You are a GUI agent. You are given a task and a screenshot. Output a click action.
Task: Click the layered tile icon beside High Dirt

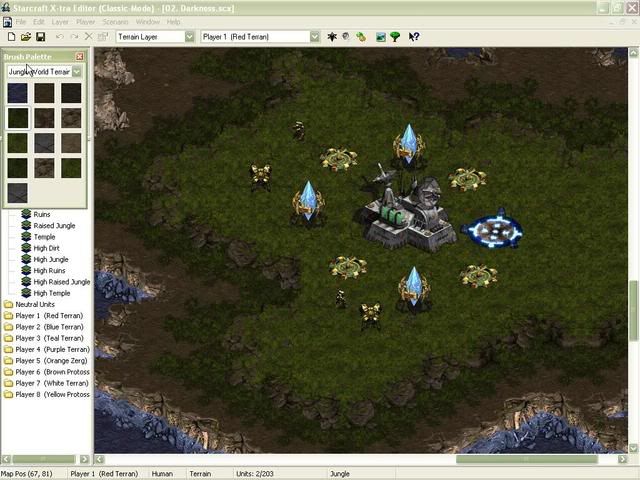(26, 248)
